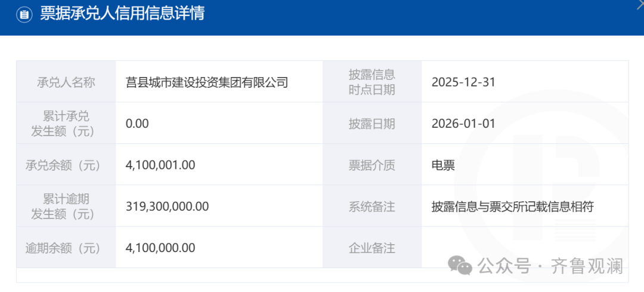Click the 累计逾期发生额(元) label cell
This screenshot has height=292, width=644.
click(66, 207)
